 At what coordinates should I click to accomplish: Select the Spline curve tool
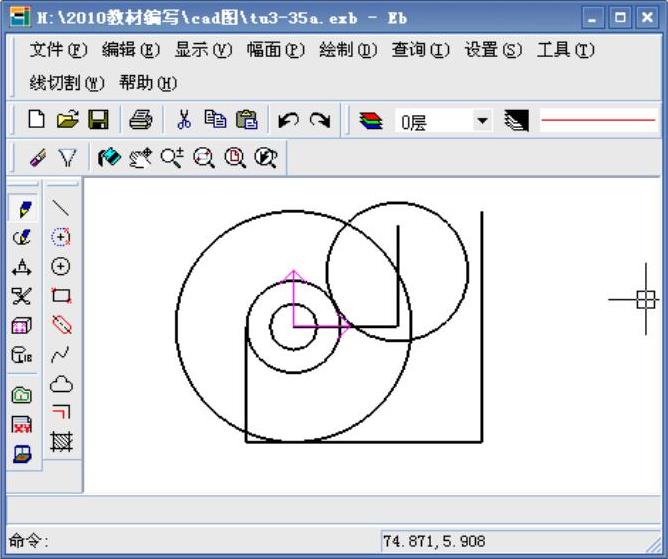pyautogui.click(x=61, y=353)
